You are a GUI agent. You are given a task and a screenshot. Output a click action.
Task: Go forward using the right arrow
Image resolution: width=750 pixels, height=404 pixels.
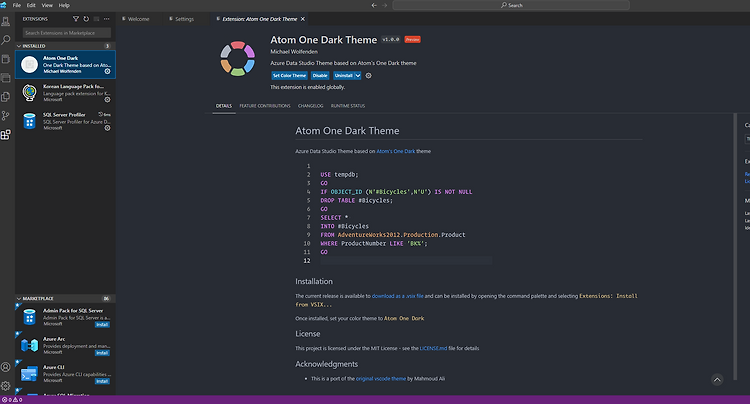[x=385, y=5]
